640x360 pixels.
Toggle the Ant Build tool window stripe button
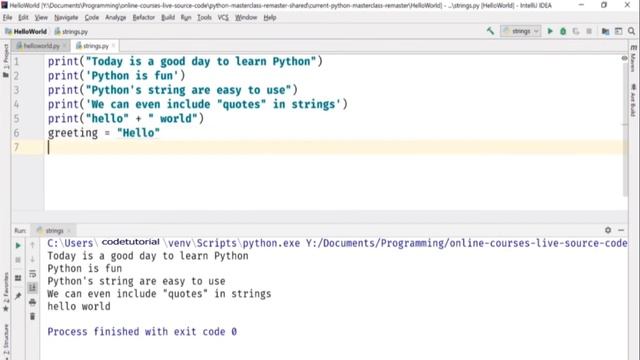pos(633,100)
